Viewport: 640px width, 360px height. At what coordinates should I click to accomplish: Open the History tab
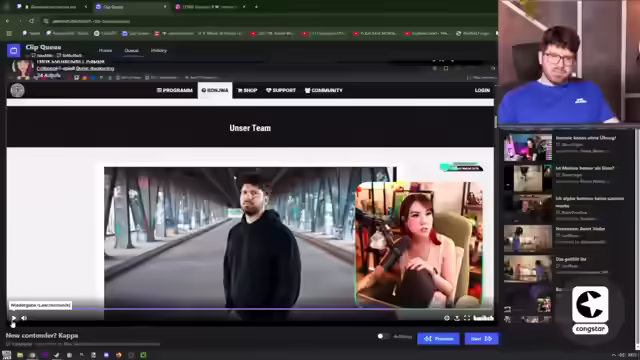159,51
